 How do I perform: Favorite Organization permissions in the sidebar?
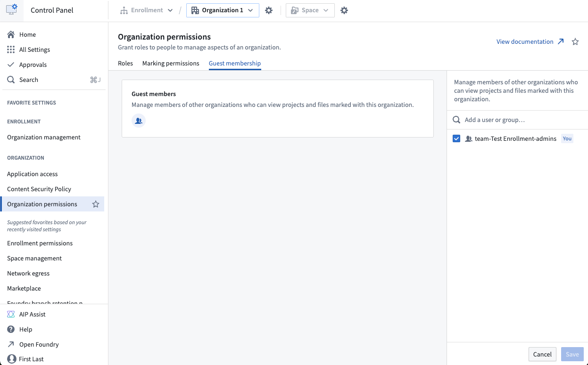[96, 204]
